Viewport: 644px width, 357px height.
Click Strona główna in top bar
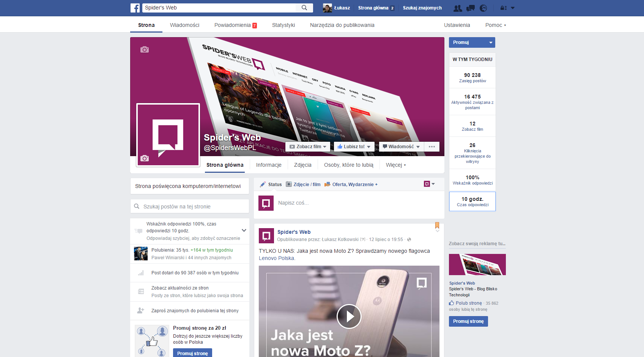[x=373, y=8]
